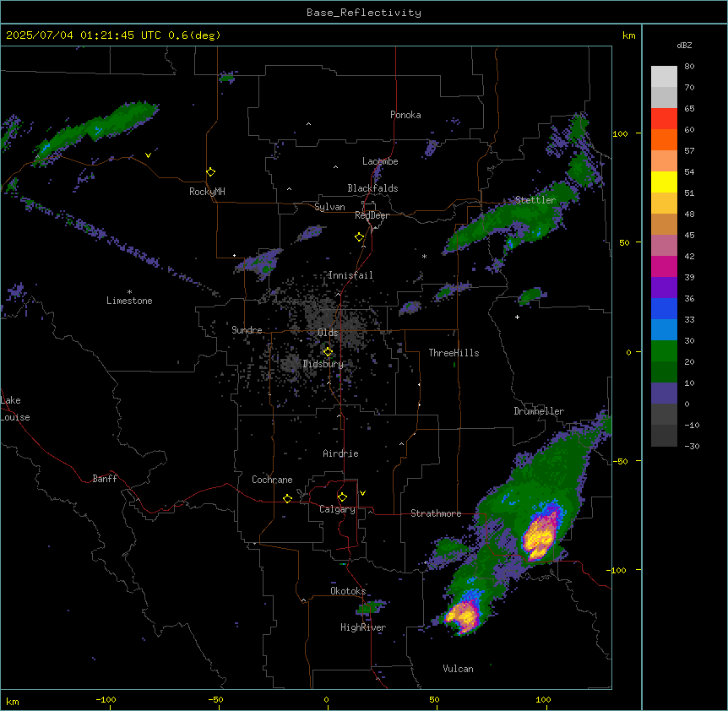Click the km label at bottom left
The width and height of the screenshot is (728, 711).
13,702
